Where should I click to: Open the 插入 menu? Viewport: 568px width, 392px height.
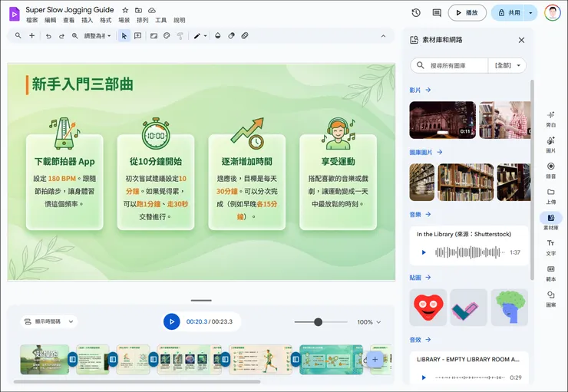pos(87,20)
